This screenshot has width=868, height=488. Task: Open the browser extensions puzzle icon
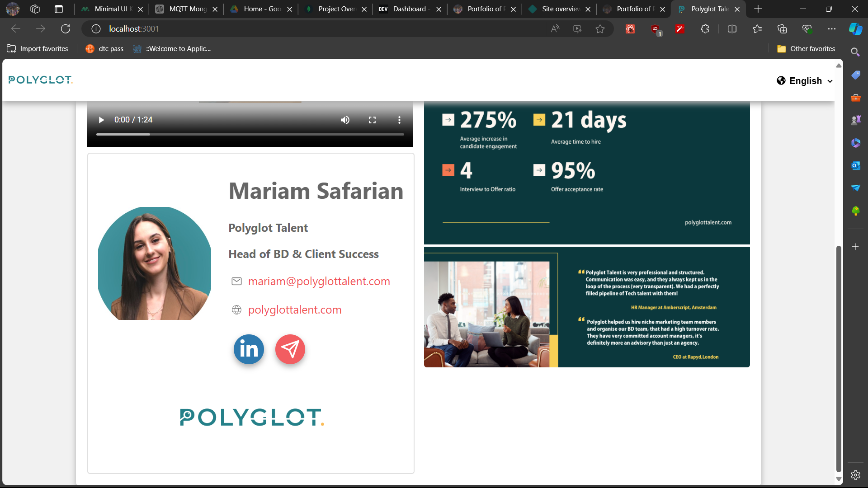705,29
